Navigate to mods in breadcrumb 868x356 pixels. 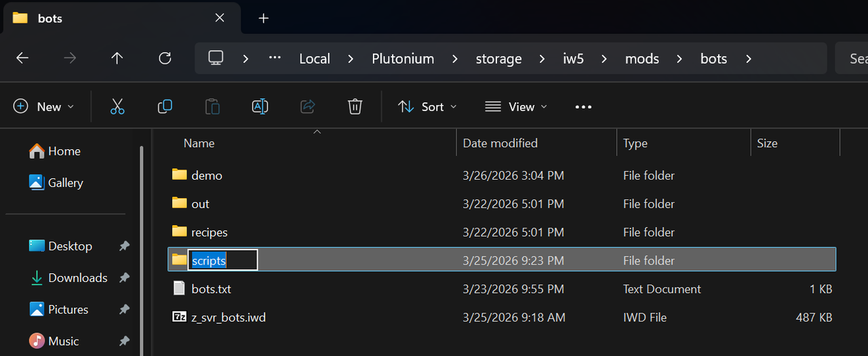pos(642,59)
